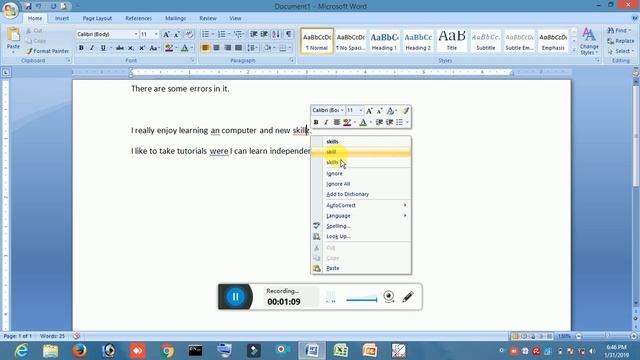The height and width of the screenshot is (360, 640).
Task: Click ribbon text highlight color button
Action: 169,48
